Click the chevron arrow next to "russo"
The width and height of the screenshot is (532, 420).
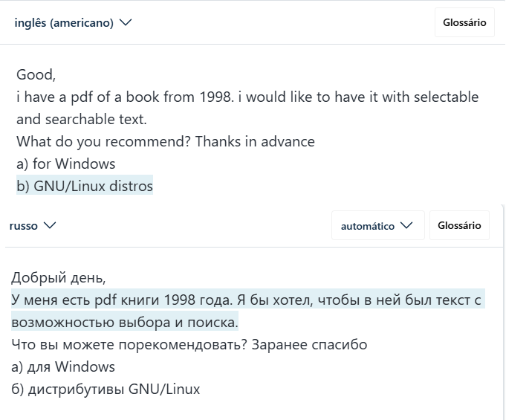(50, 226)
